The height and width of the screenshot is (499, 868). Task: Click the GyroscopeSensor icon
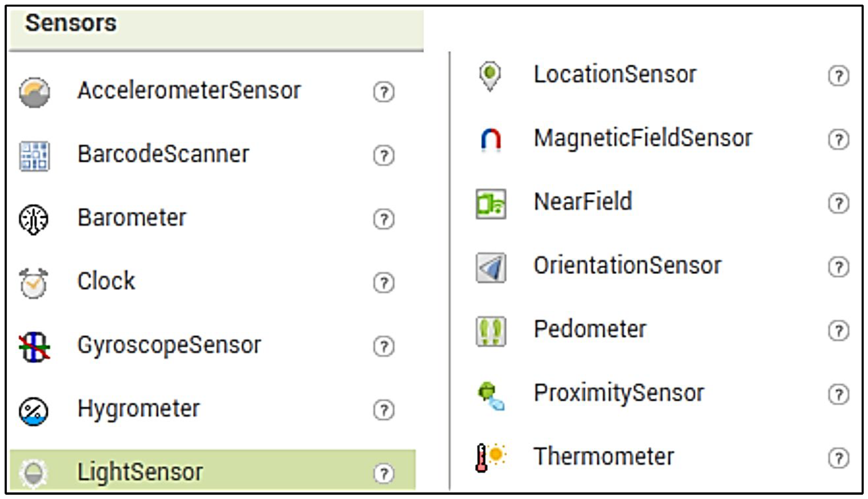[x=34, y=347]
